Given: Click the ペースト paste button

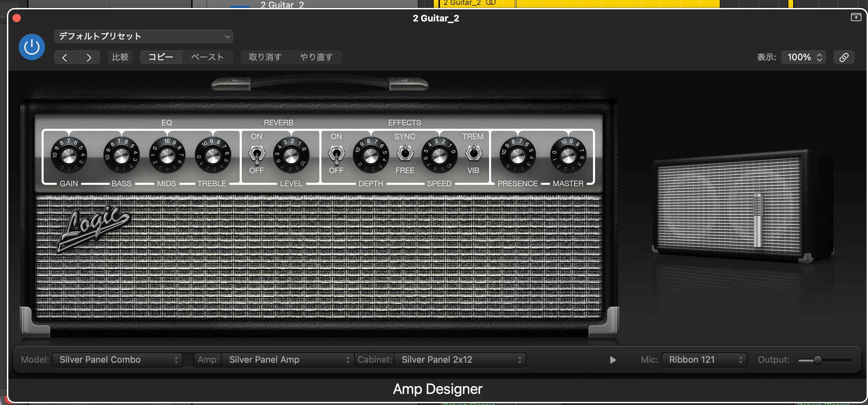Looking at the screenshot, I should tap(207, 57).
